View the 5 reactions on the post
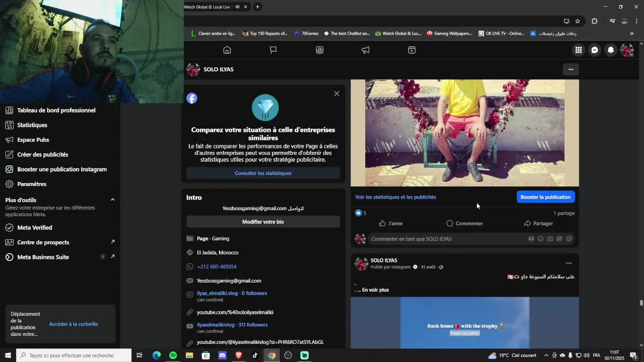The width and height of the screenshot is (644, 362). (x=361, y=213)
